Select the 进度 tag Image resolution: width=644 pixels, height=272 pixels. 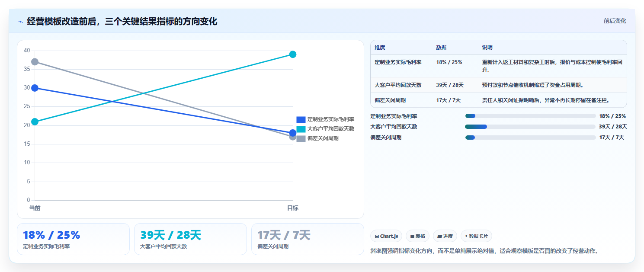(x=445, y=236)
